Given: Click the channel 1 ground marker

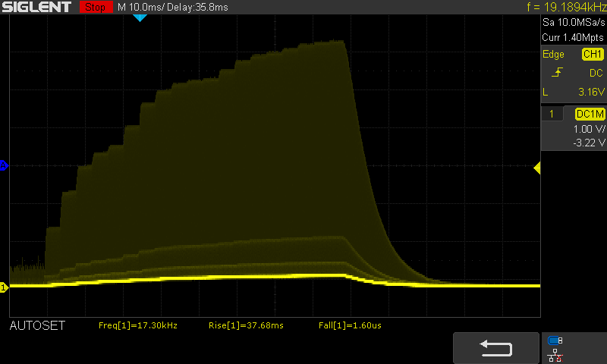Looking at the screenshot, I should (x=4, y=287).
